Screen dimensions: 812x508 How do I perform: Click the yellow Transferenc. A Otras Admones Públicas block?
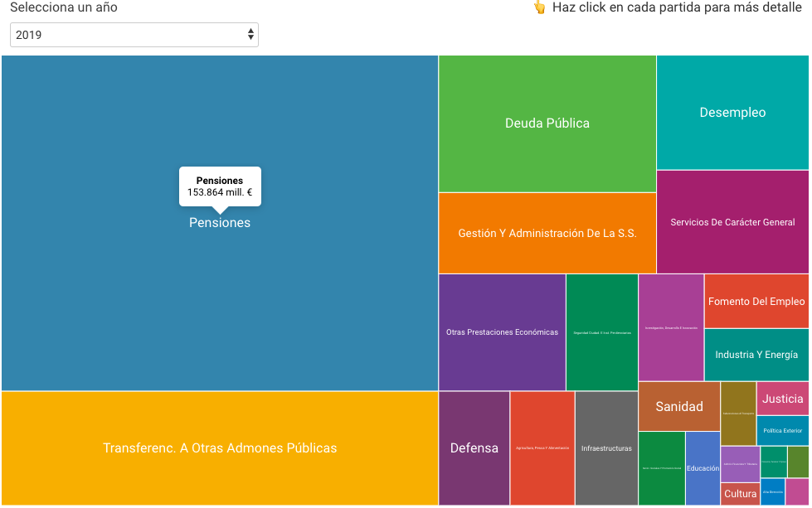[x=220, y=448]
